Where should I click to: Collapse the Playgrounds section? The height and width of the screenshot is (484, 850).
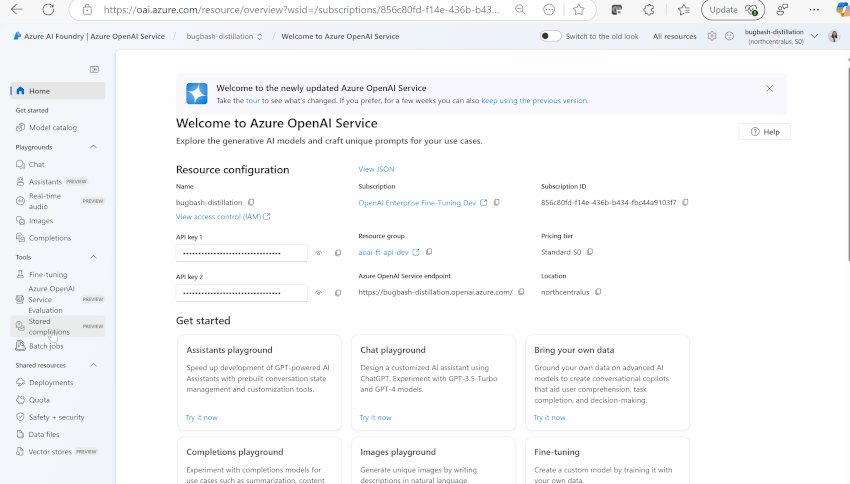(x=94, y=147)
